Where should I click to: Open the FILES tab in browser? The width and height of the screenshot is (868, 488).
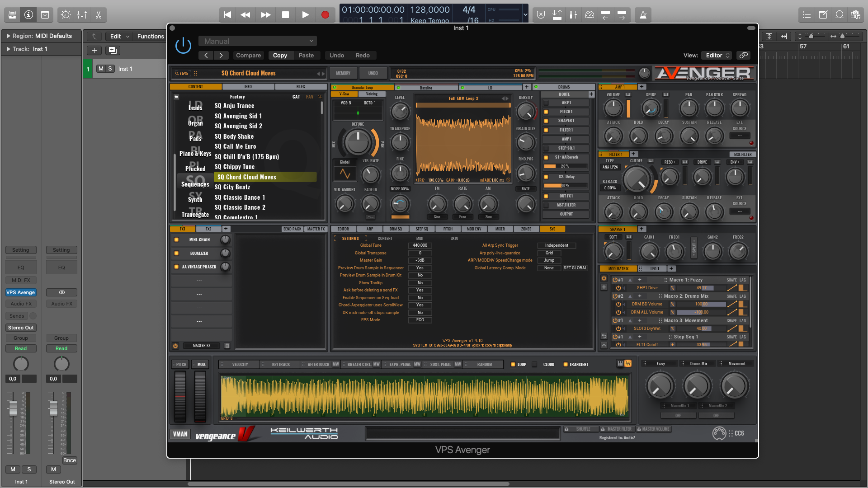[x=301, y=87]
